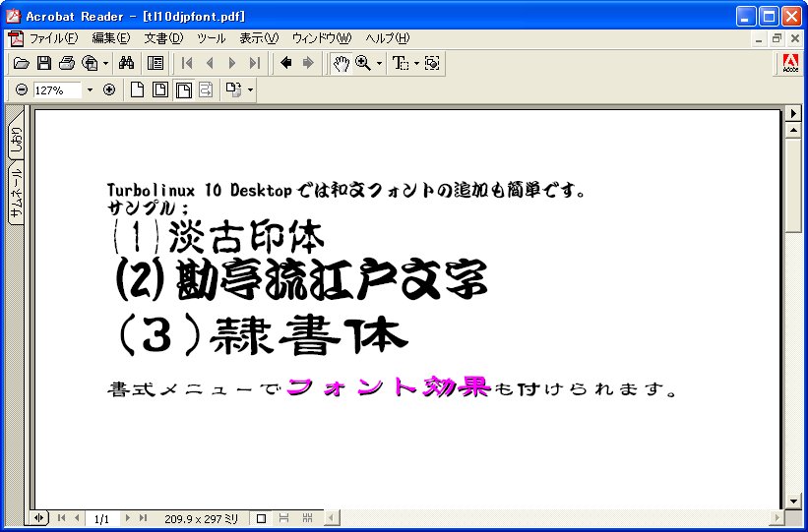Select the Graphics select tool
This screenshot has height=532, width=808.
click(432, 63)
